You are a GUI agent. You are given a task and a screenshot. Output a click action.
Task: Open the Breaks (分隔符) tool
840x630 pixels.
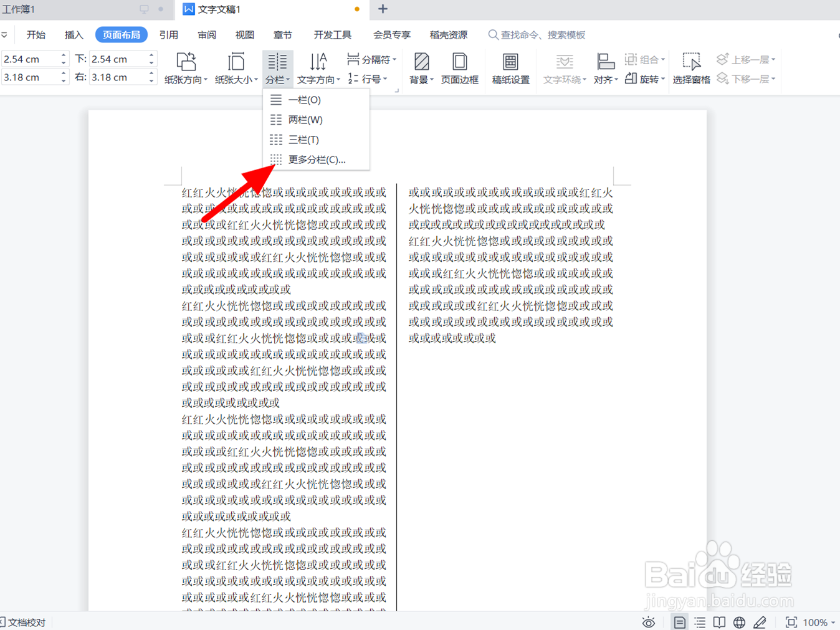372,60
